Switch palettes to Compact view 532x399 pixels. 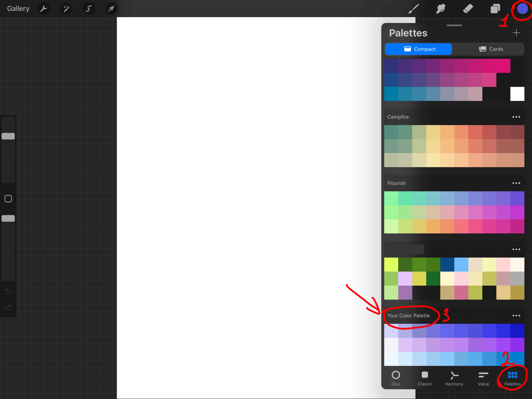point(418,49)
